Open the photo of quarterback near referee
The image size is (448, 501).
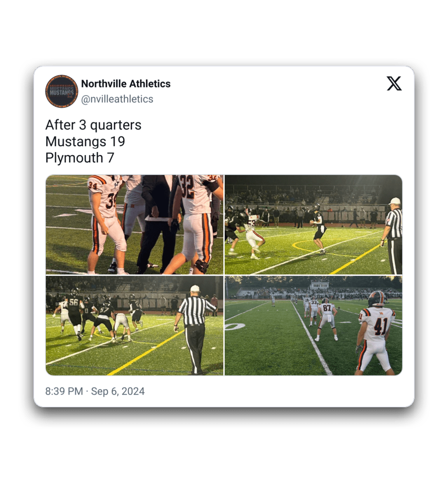click(x=314, y=225)
